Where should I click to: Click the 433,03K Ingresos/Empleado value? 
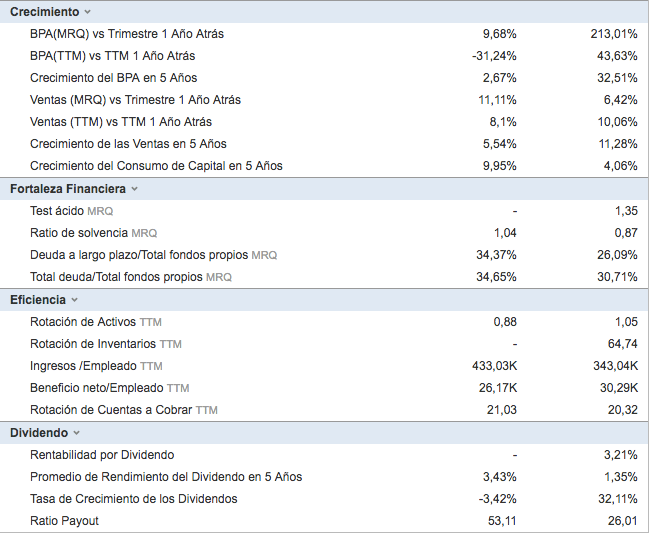[x=494, y=366]
